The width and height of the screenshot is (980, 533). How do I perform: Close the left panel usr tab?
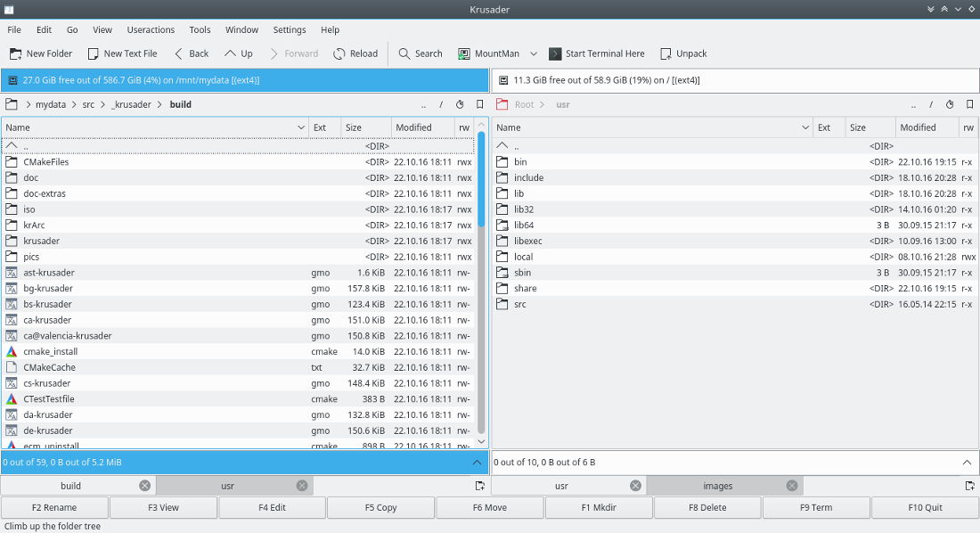(302, 486)
